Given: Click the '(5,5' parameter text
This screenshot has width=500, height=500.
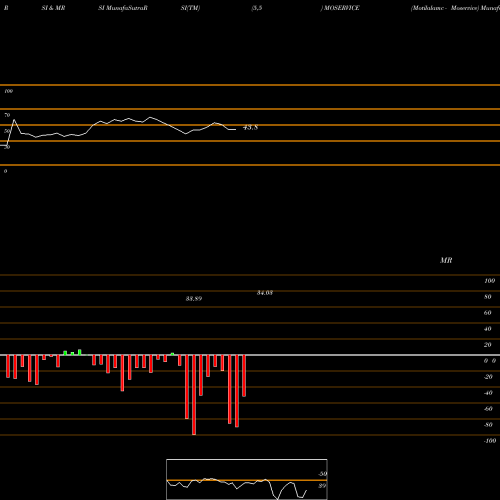Looking at the screenshot, I should 257,8.
